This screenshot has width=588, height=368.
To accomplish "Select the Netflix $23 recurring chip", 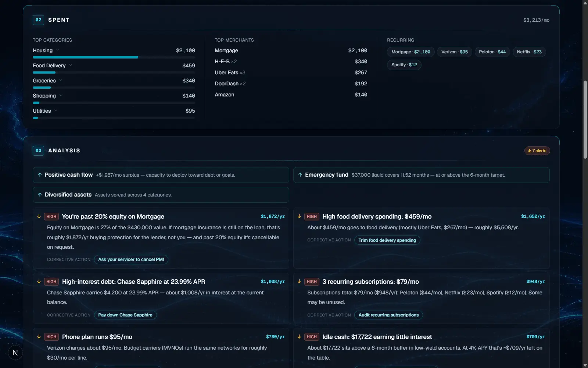I will tap(529, 52).
